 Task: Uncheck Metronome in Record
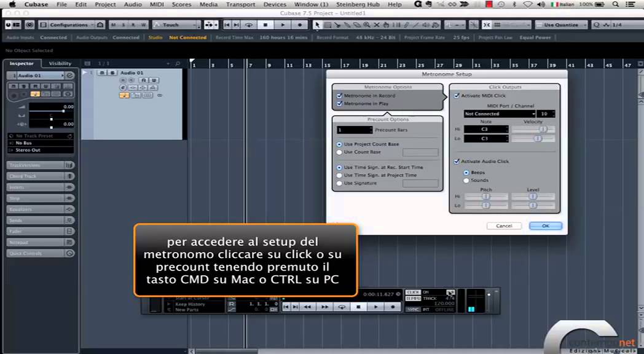coord(339,96)
